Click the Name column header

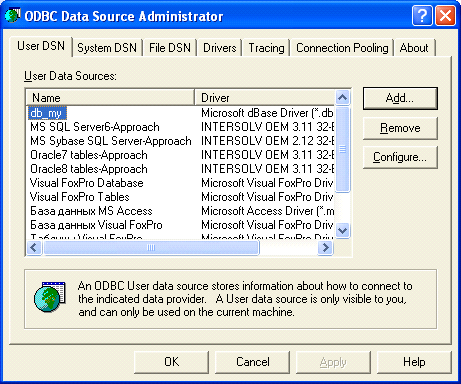[110, 98]
